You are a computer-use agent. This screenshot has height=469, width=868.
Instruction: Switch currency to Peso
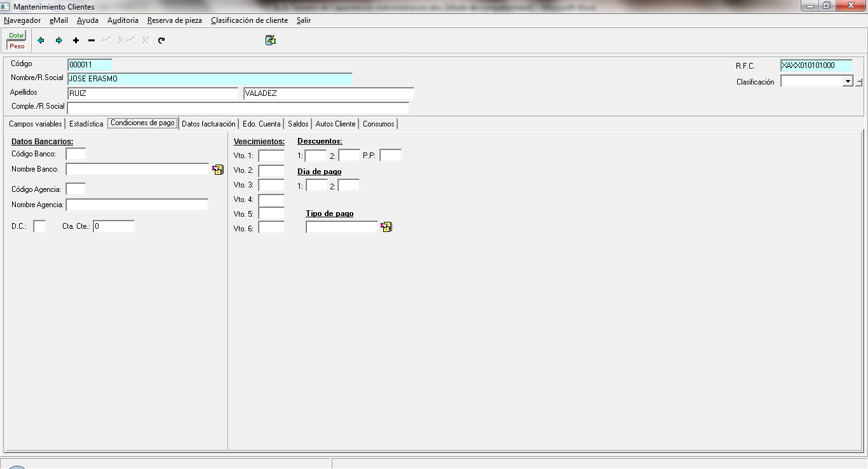[17, 46]
